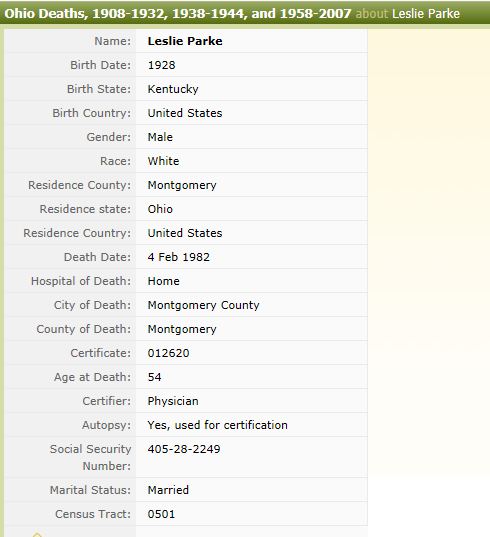Click 'Leslie Parke' in the green header bar
The image size is (490, 537).
click(426, 14)
